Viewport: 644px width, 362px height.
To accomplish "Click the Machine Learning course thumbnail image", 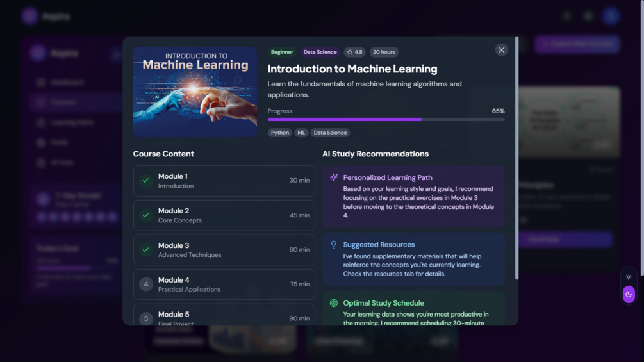I will click(195, 92).
